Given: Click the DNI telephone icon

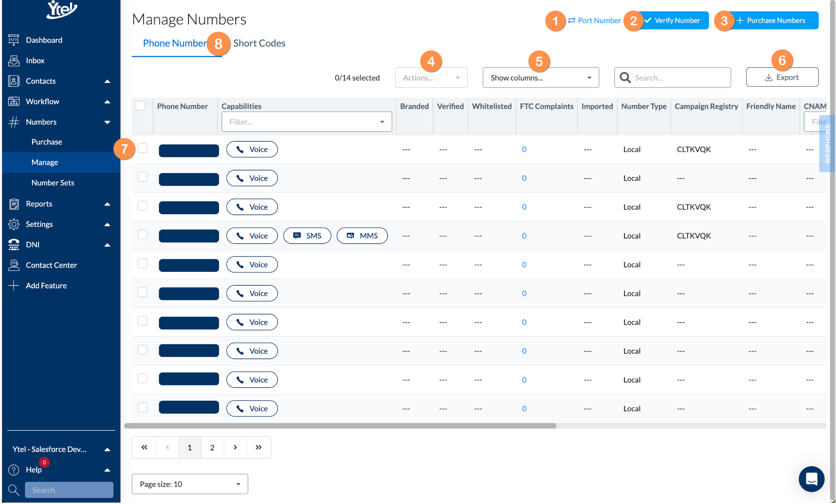Looking at the screenshot, I should (x=14, y=245).
